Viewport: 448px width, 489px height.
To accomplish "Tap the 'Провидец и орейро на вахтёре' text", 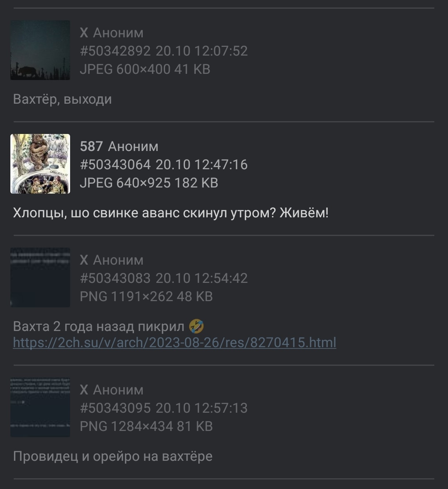I will [x=113, y=456].
